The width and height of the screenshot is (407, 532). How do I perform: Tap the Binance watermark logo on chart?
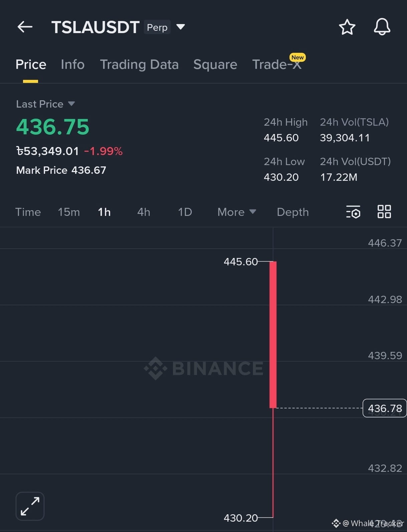[204, 368]
